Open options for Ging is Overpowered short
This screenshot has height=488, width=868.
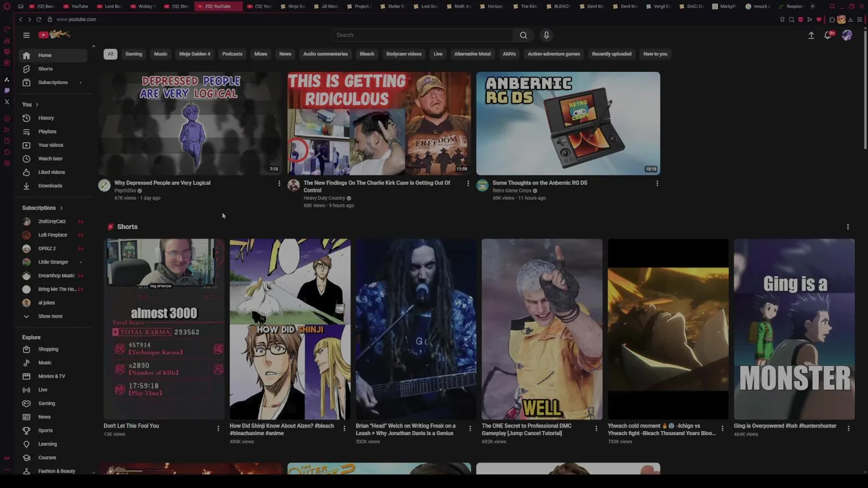(x=848, y=428)
